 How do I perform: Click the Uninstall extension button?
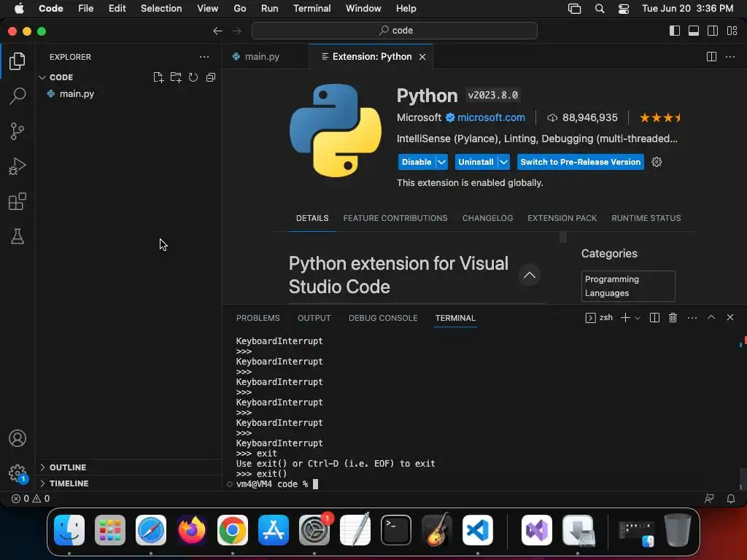tap(476, 162)
